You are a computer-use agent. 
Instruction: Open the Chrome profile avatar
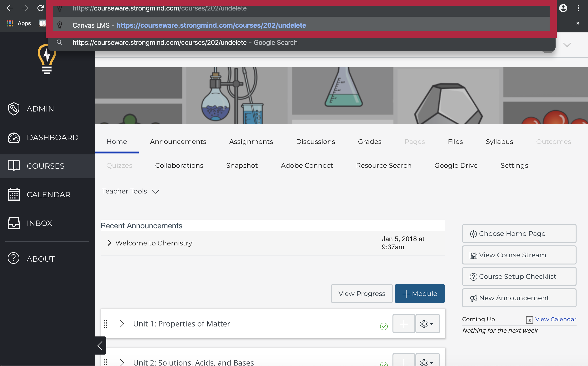click(x=563, y=8)
